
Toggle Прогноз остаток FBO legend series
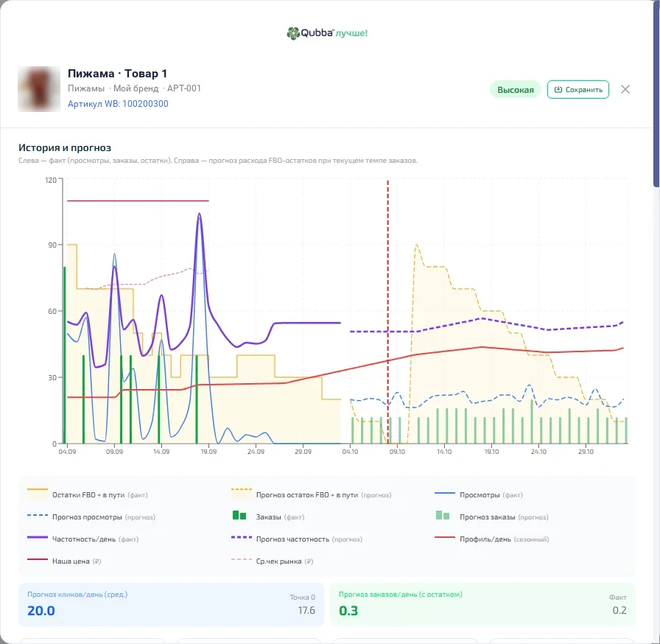312,495
